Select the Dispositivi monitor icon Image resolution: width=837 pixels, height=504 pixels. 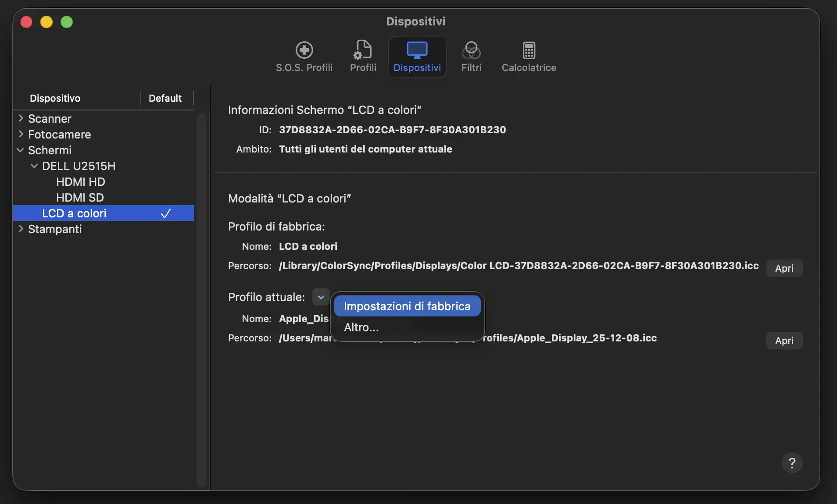click(x=417, y=50)
